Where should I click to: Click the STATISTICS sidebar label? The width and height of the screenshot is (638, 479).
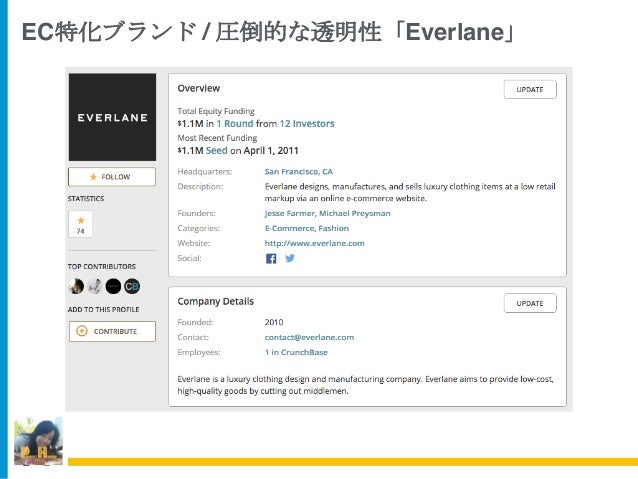pyautogui.click(x=86, y=199)
